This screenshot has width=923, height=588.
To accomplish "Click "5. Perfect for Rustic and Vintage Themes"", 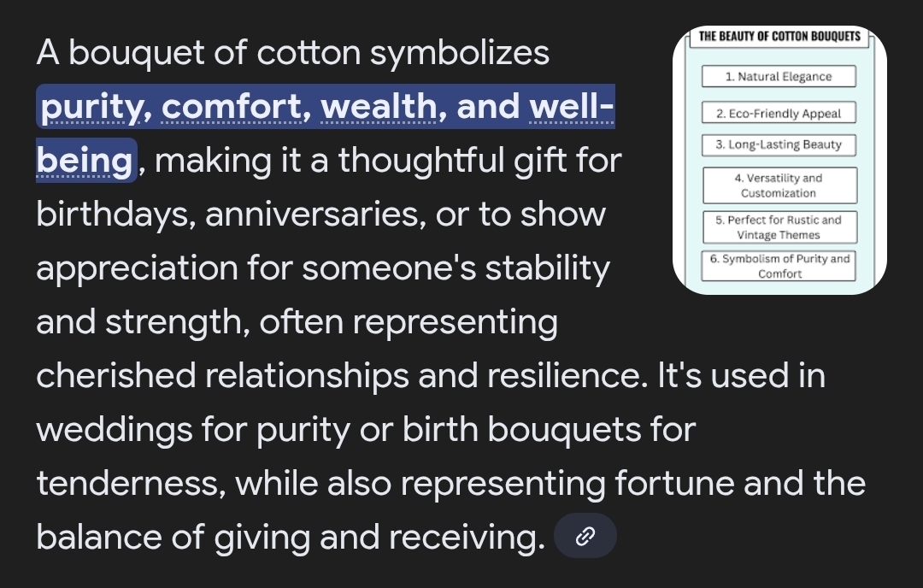I will (779, 226).
